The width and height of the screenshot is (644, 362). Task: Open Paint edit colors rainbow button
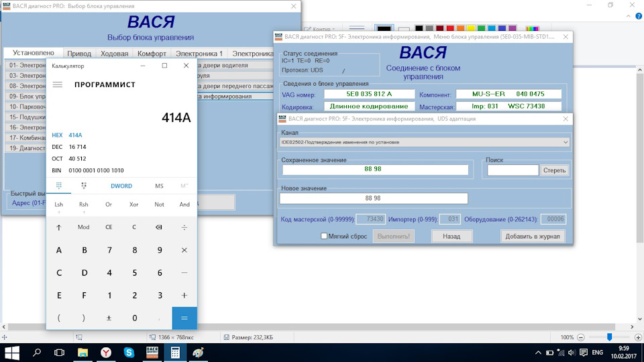[532, 28]
